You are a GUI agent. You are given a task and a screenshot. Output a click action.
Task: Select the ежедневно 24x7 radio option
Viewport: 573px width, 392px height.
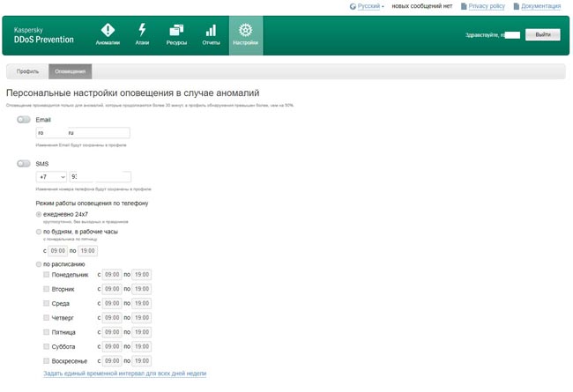coord(39,214)
